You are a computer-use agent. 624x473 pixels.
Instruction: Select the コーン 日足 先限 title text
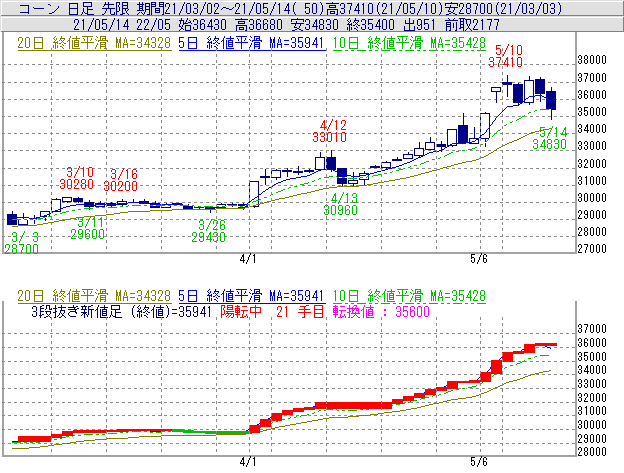(x=74, y=8)
